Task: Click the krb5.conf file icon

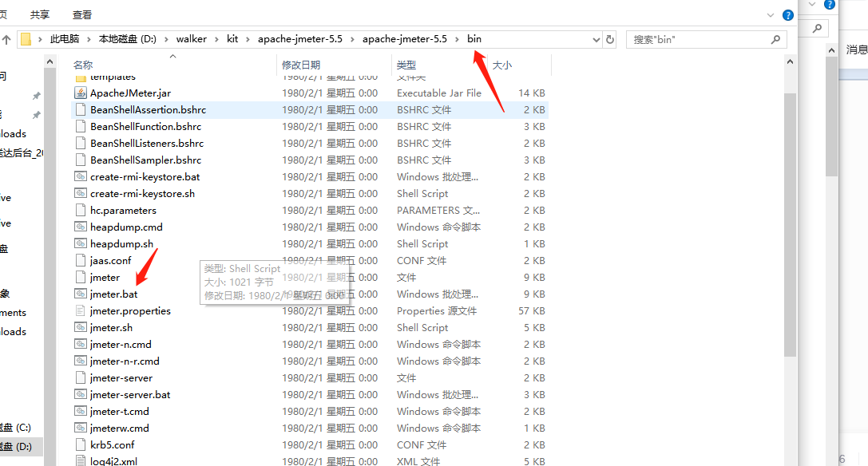Action: (81, 445)
